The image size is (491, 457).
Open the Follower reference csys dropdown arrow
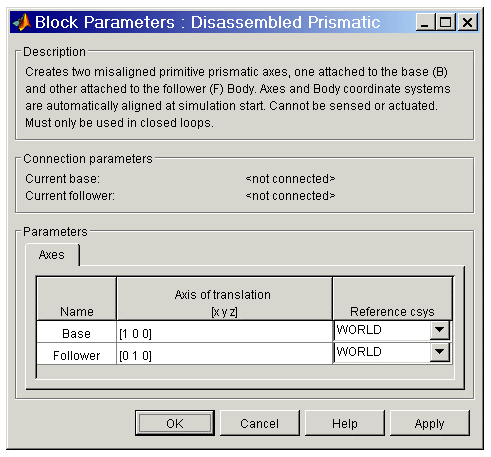coord(440,352)
